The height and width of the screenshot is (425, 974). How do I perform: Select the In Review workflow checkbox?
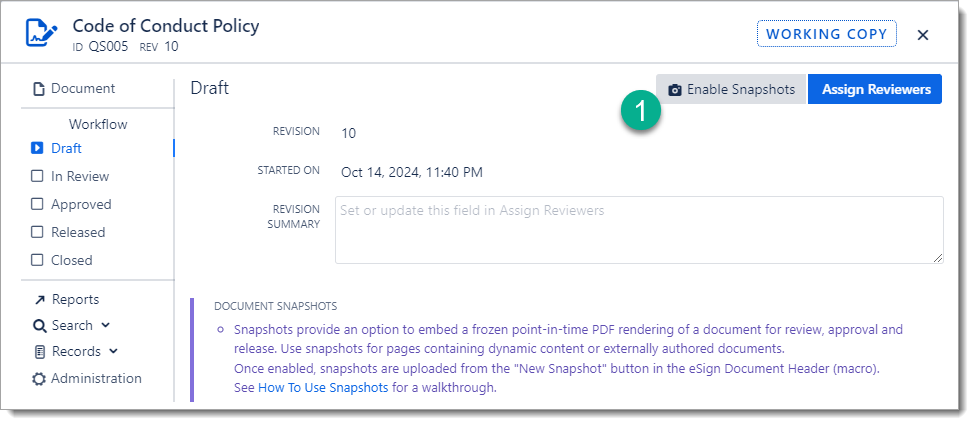pos(37,176)
